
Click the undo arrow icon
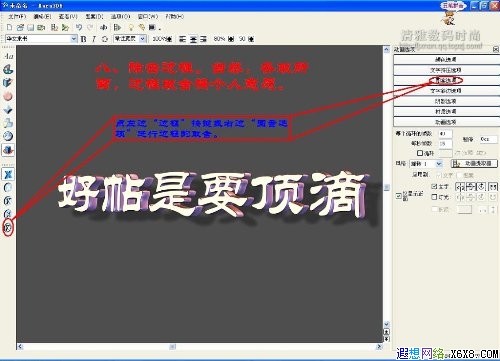tap(79, 27)
